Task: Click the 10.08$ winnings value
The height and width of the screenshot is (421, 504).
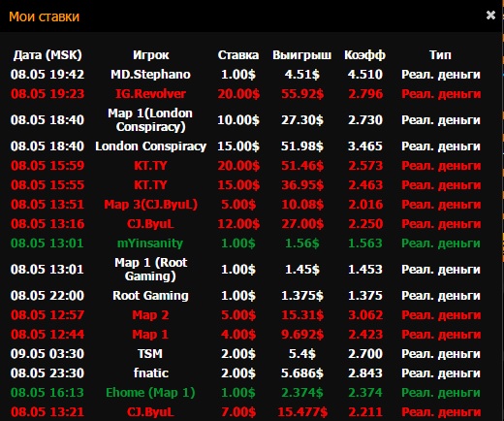Action: [302, 205]
